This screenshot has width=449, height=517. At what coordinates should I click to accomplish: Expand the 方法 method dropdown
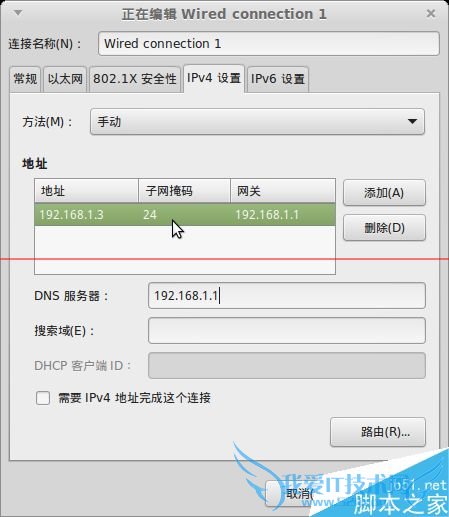coord(257,121)
